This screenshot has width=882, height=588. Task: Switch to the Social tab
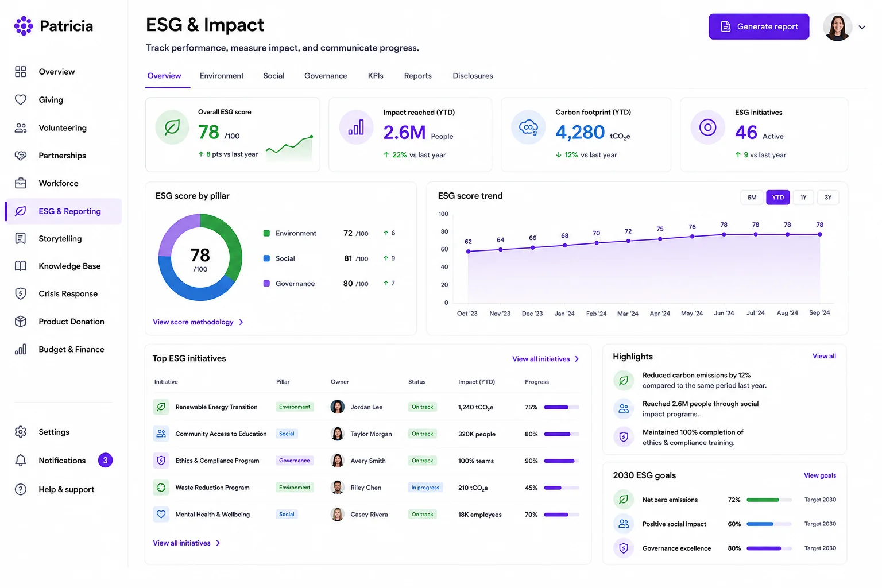click(x=274, y=76)
